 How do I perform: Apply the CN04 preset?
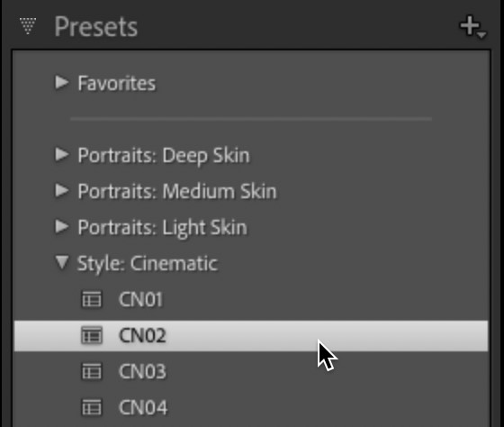pos(251,407)
